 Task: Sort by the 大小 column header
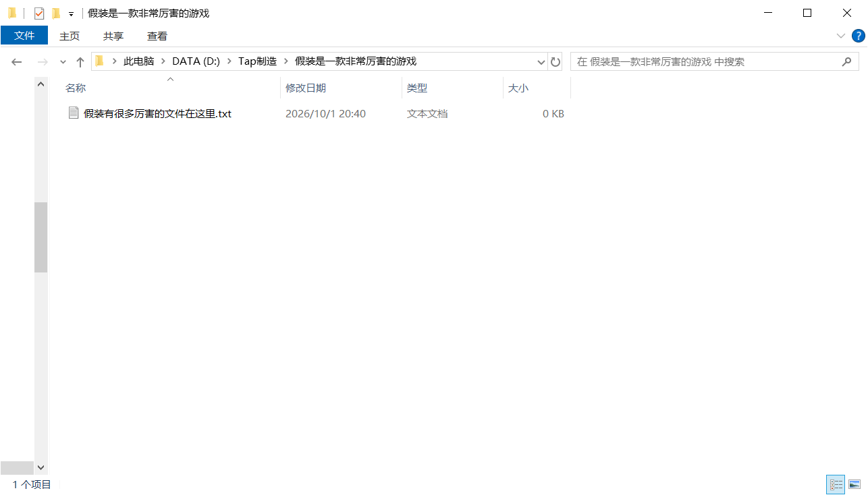coord(537,88)
